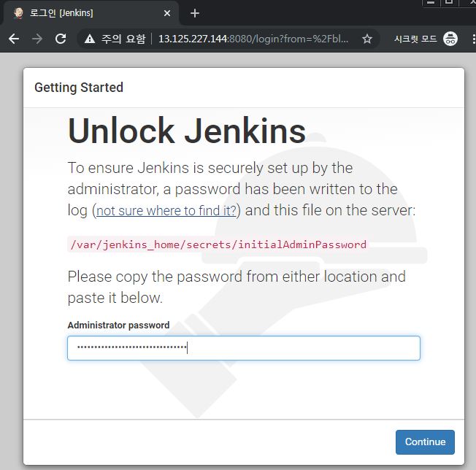Click the Getting Started header text

[79, 88]
